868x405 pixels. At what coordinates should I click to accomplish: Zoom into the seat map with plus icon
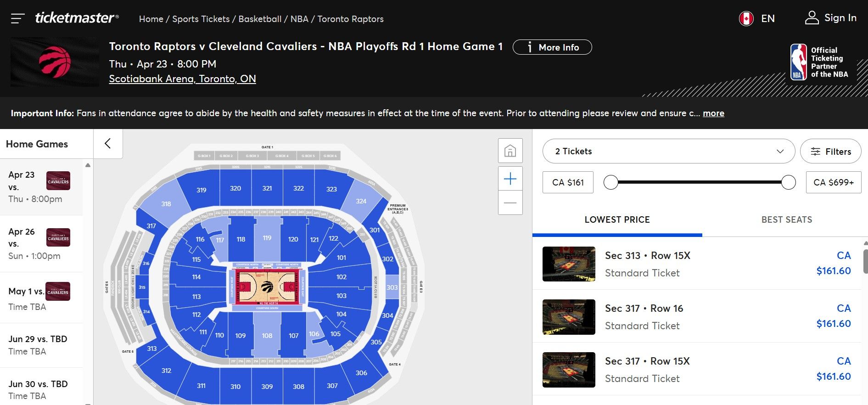click(510, 179)
